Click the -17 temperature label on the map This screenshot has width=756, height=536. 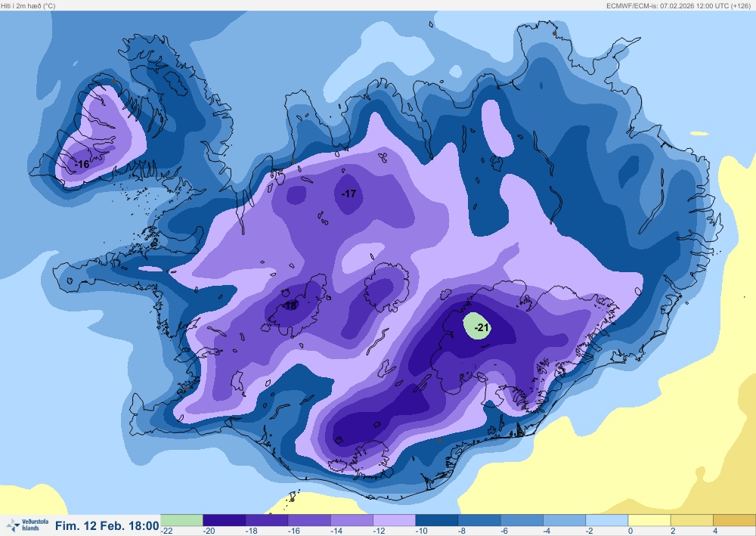pos(349,194)
